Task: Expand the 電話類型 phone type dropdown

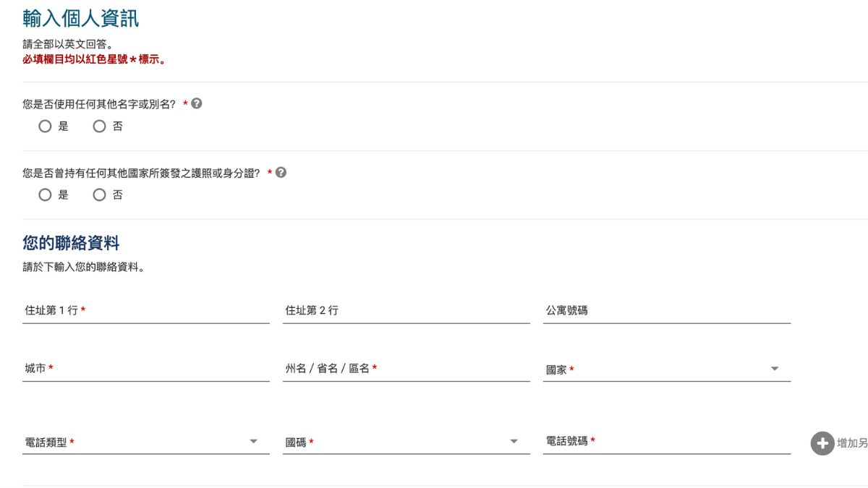Action: click(146, 442)
